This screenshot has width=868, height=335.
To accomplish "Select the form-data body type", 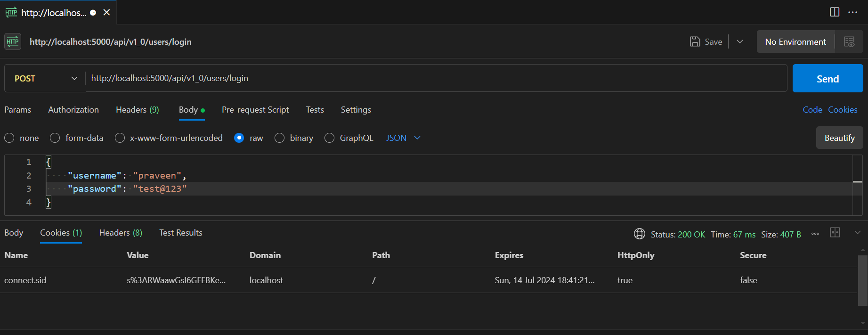I will (x=77, y=138).
